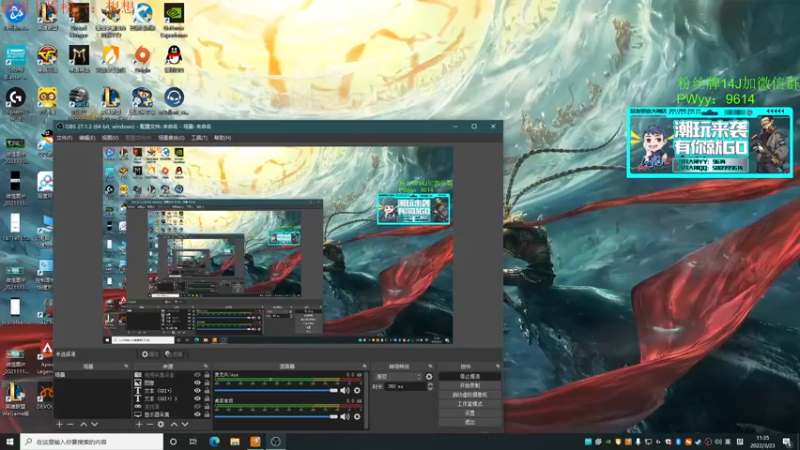800x450 pixels.
Task: Increase transition duration with the up stepper
Action: click(x=430, y=385)
